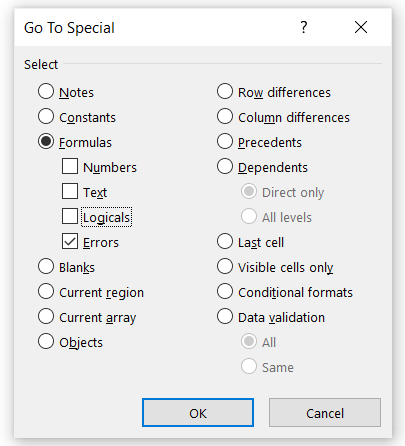Choose the Dependents radio button
This screenshot has height=446, width=405.
point(225,166)
